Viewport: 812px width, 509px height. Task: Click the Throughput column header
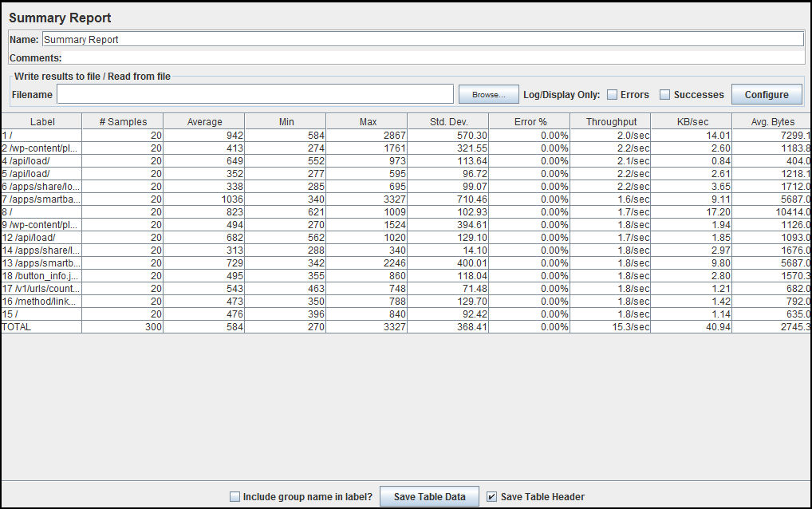(x=611, y=121)
